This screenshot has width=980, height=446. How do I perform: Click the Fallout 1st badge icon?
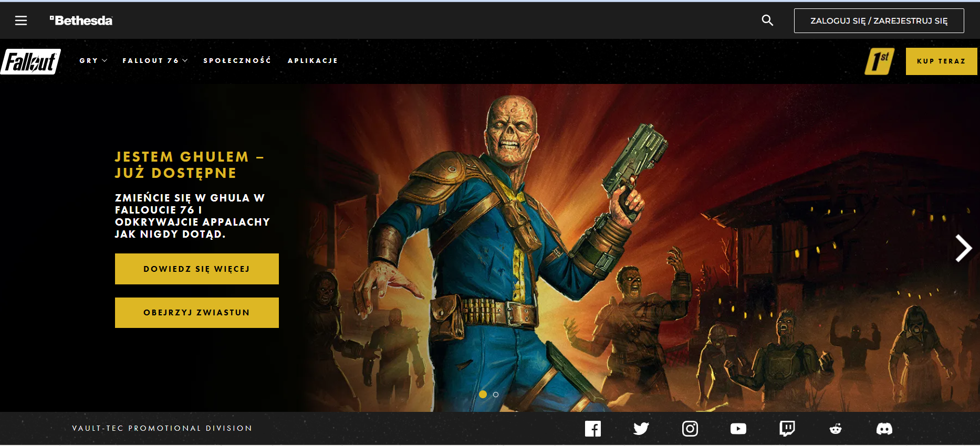[879, 61]
